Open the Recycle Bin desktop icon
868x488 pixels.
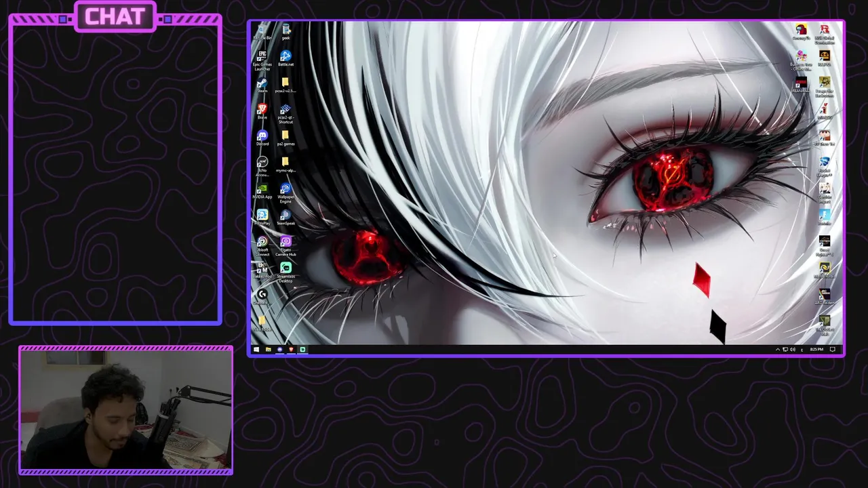[x=262, y=32]
